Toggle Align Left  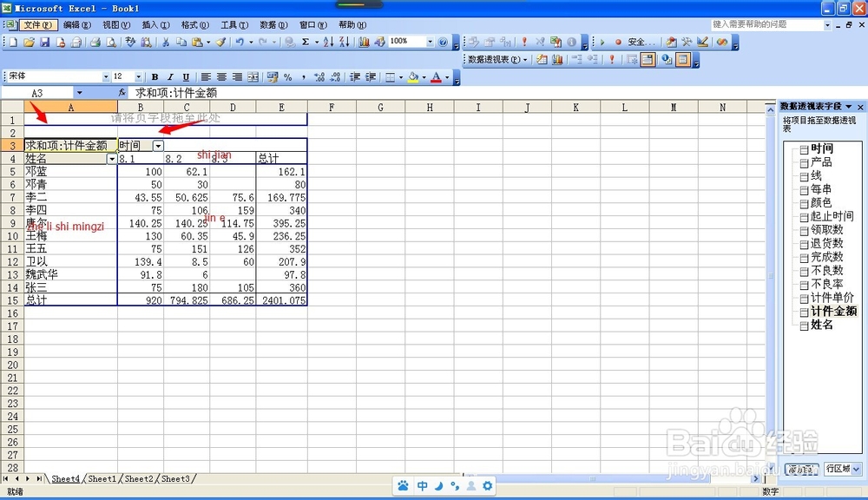point(206,77)
